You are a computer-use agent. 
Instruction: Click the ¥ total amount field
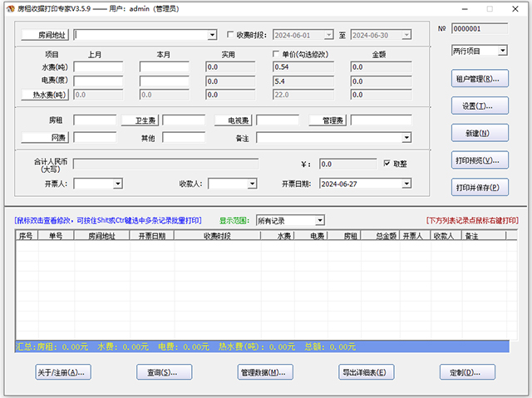tap(348, 164)
